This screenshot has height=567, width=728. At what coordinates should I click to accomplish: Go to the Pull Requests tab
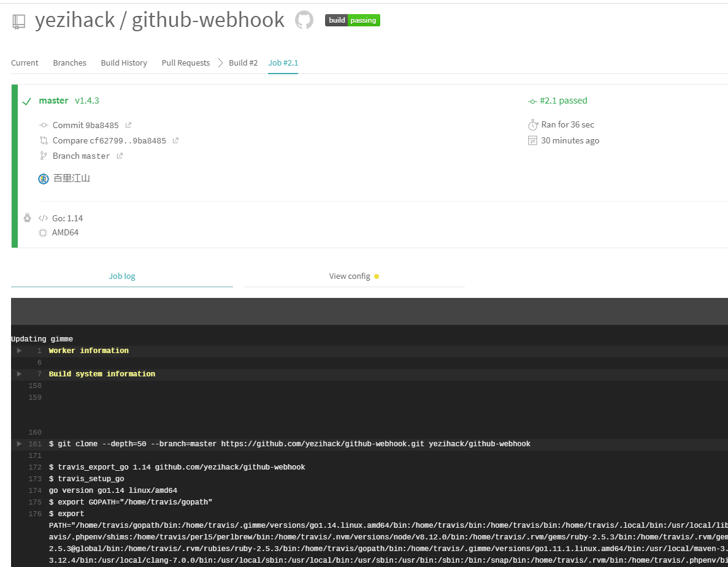pyautogui.click(x=186, y=63)
